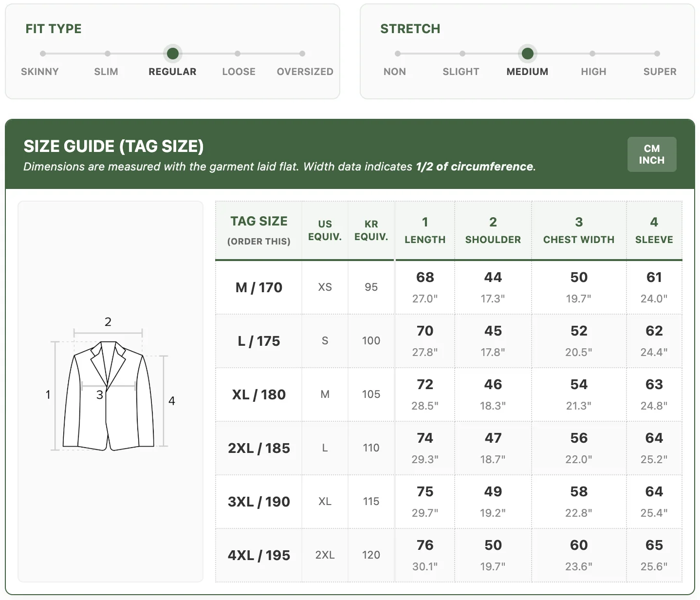Choose the LOOSE dot on Fit Type slider
This screenshot has height=600, width=700.
238,54
